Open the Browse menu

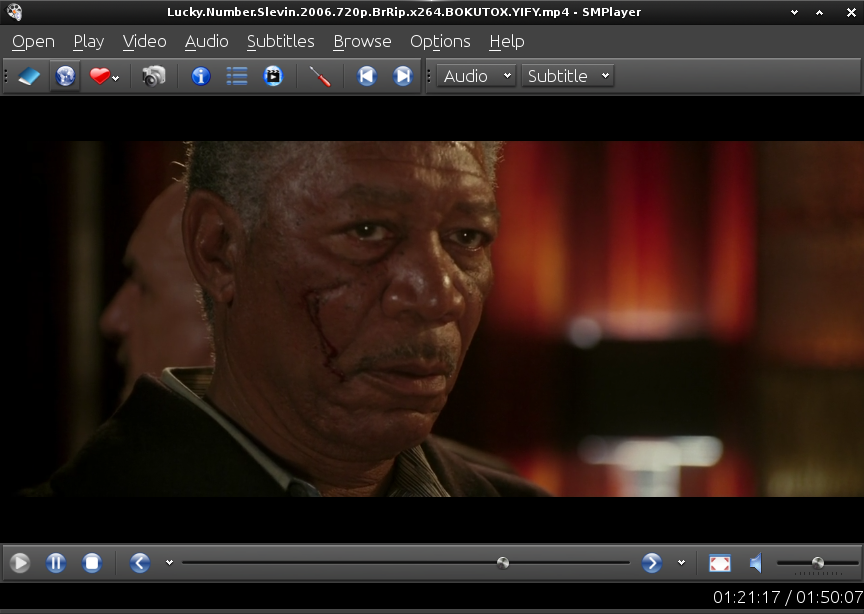362,41
